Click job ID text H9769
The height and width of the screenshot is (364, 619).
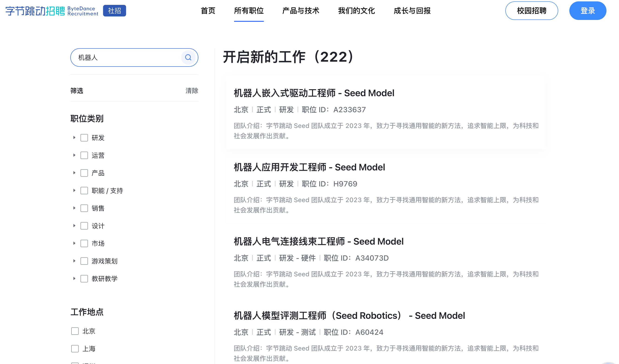pos(345,184)
